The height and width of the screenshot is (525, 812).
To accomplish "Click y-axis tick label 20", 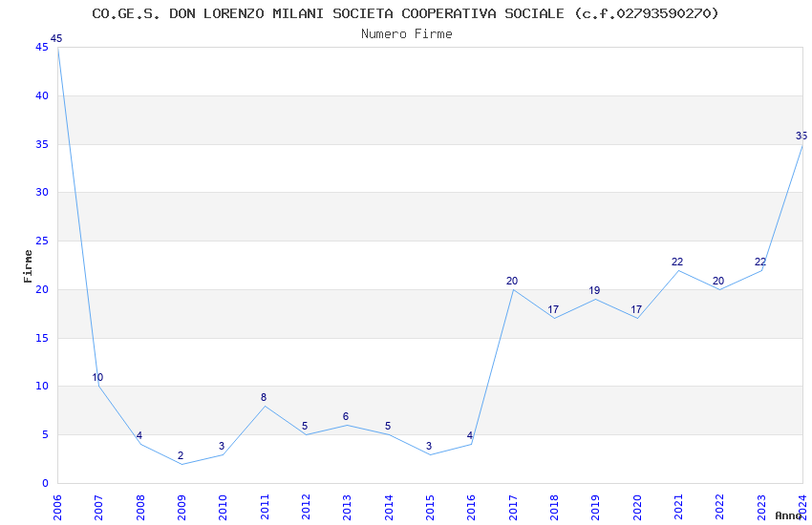I will coord(42,289).
